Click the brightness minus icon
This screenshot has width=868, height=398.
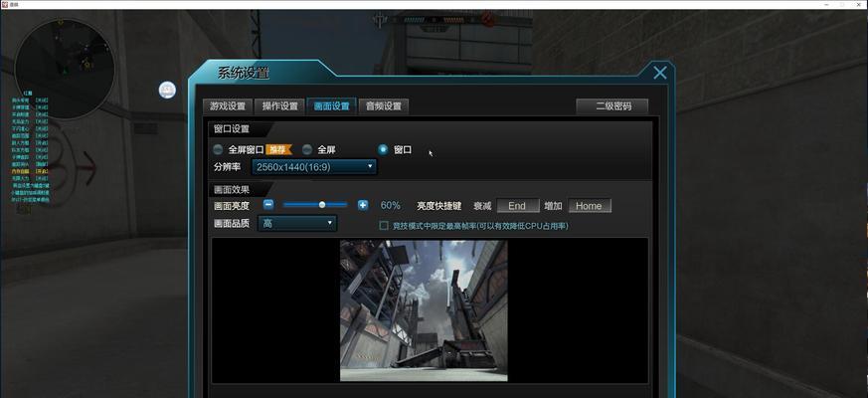point(267,205)
